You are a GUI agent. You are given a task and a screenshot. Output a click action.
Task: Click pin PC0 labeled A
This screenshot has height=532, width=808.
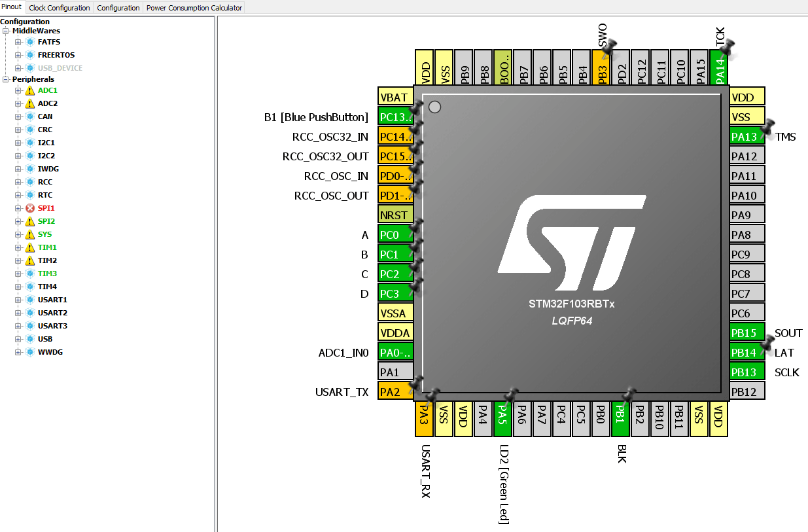(396, 235)
